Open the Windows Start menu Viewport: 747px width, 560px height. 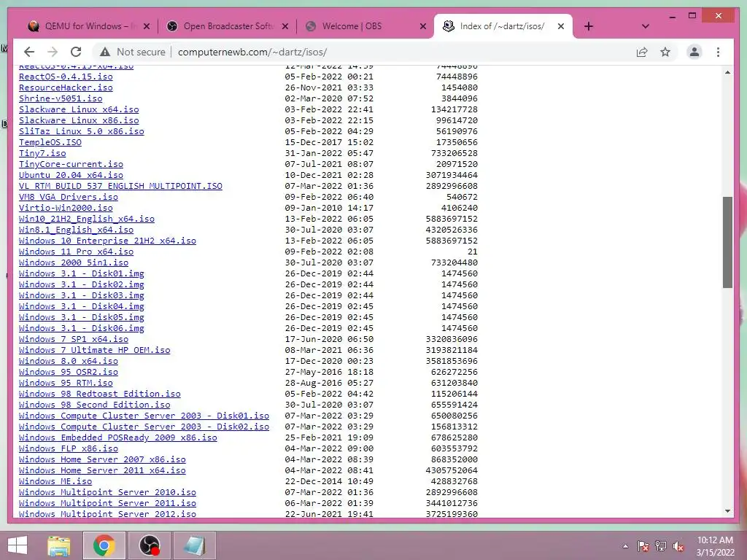(18, 545)
